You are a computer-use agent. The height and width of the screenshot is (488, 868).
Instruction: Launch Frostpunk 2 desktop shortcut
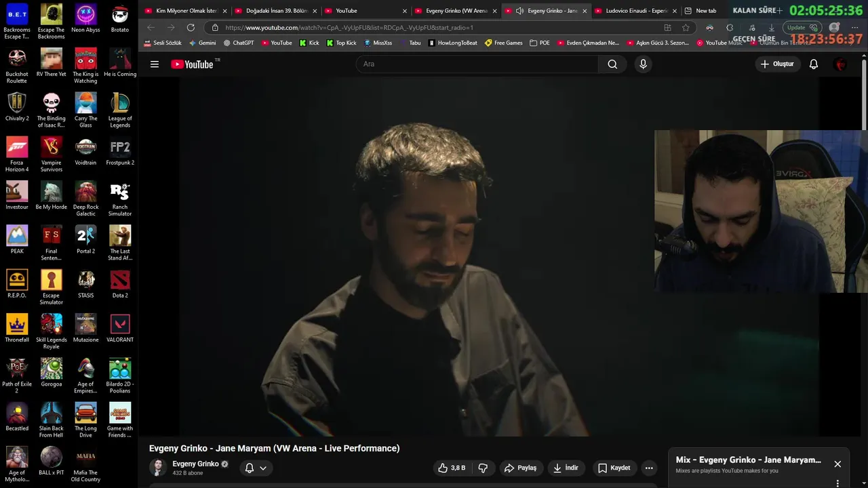click(x=120, y=151)
